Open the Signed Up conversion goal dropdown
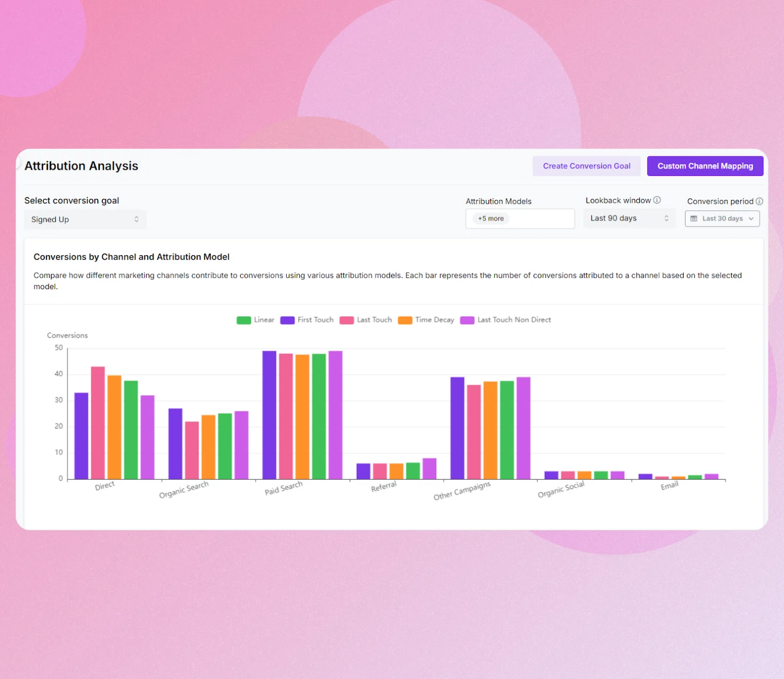This screenshot has width=784, height=679. click(85, 219)
